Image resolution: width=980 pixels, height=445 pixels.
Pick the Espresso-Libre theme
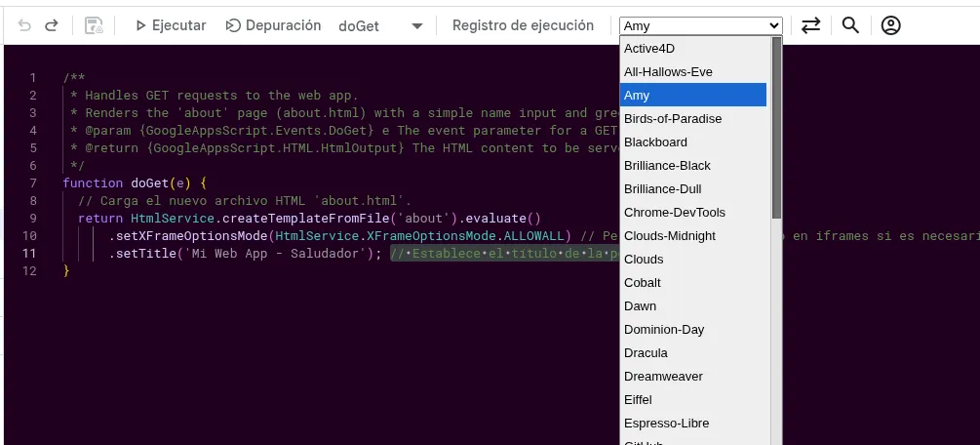(x=692, y=424)
